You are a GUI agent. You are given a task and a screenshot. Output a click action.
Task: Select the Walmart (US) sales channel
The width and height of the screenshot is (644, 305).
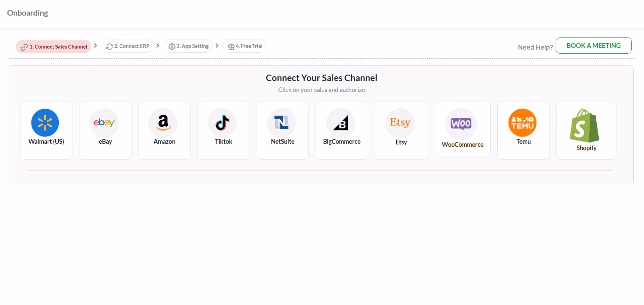(x=46, y=130)
